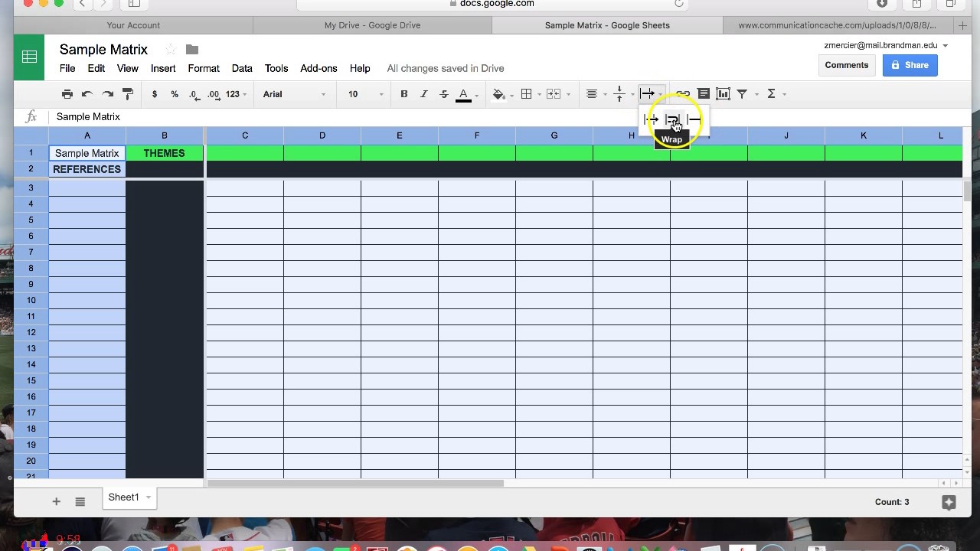Add a new sheet with plus icon

coord(56,502)
